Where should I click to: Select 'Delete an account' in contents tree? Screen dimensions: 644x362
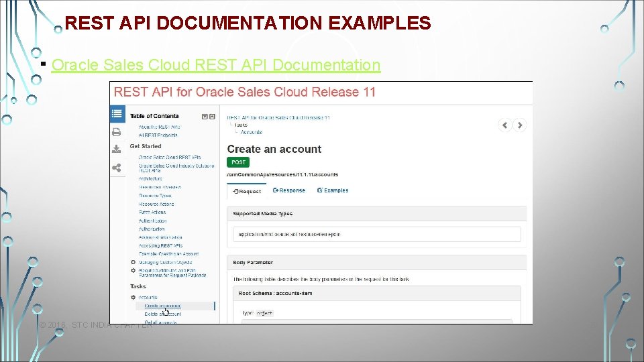pyautogui.click(x=162, y=314)
